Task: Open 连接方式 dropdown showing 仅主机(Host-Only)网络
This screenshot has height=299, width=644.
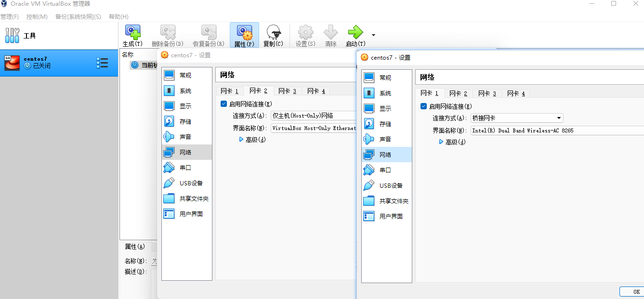Action: pos(314,116)
